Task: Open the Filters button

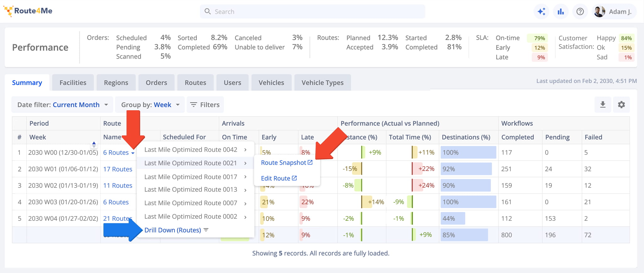Action: click(x=205, y=105)
